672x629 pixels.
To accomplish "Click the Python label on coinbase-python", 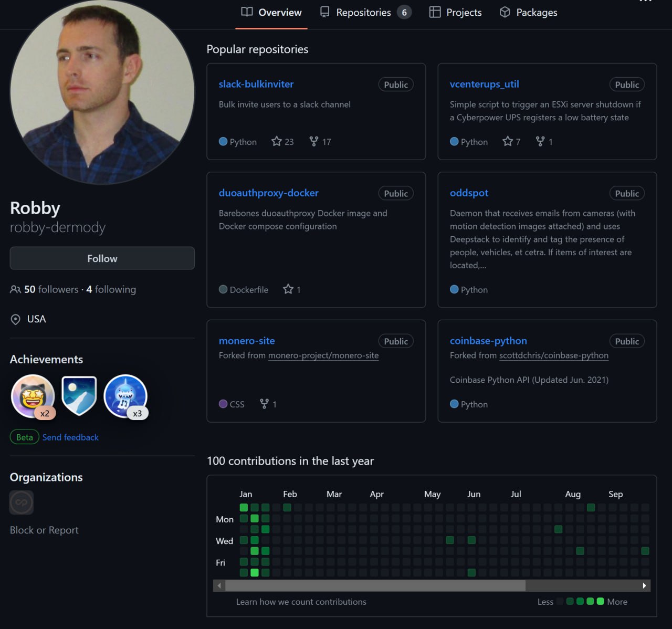I will click(474, 404).
